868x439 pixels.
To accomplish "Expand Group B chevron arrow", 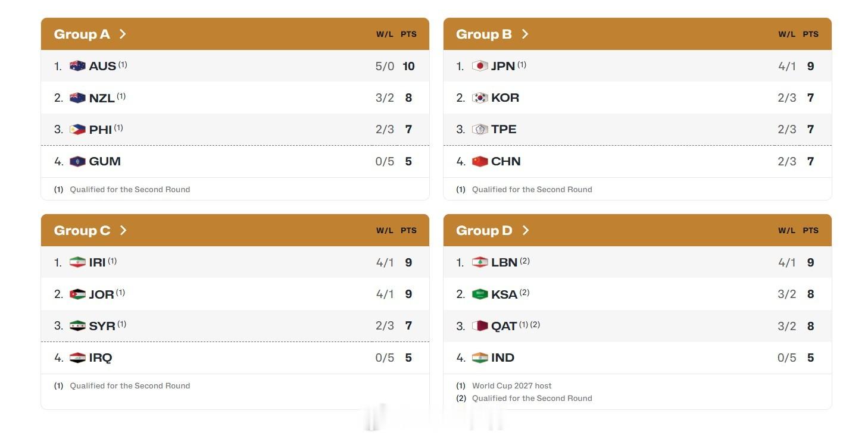I will click(525, 34).
